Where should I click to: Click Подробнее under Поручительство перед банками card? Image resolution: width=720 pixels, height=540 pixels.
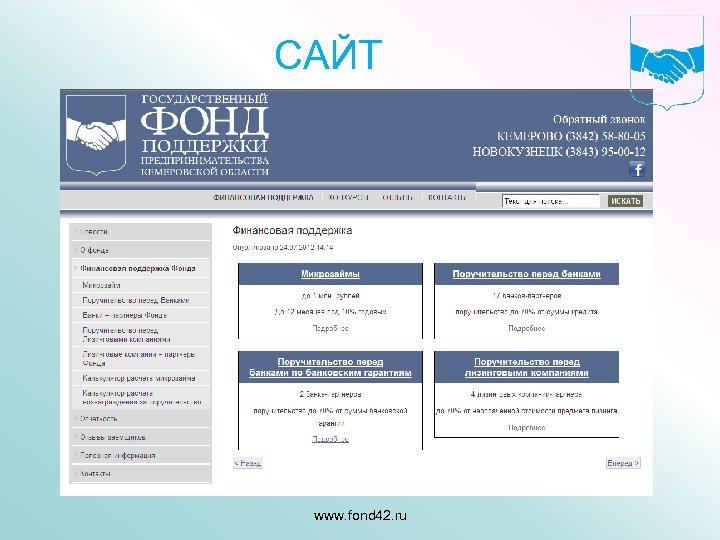[x=526, y=328]
